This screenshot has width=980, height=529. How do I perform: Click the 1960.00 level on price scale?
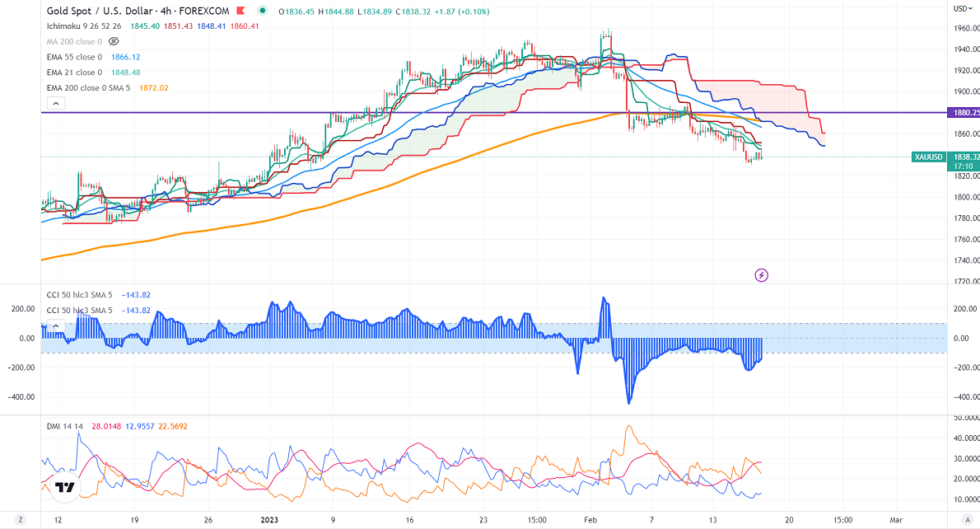coord(960,27)
